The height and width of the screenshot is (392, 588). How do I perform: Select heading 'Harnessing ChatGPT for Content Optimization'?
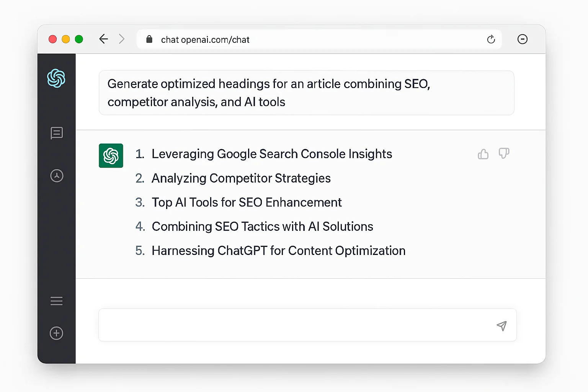(x=278, y=251)
